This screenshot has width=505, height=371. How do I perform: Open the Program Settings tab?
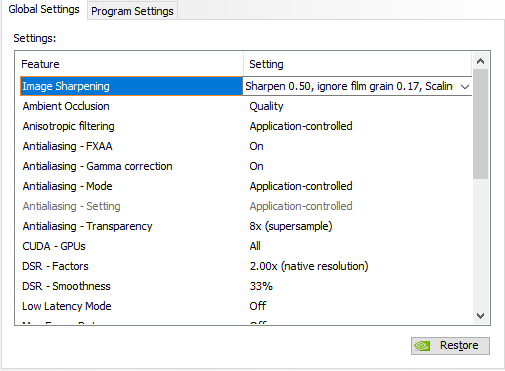(132, 11)
